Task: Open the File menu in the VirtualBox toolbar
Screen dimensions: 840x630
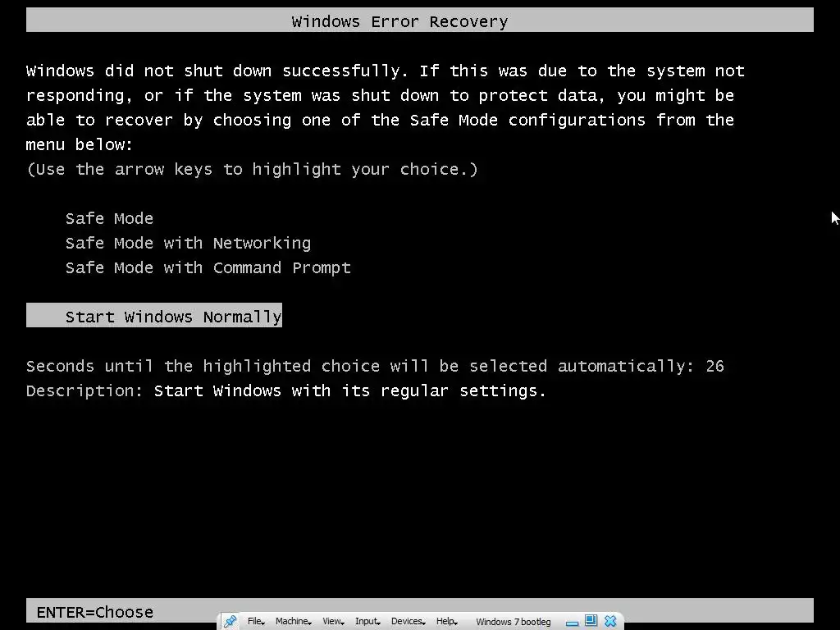Action: (256, 622)
